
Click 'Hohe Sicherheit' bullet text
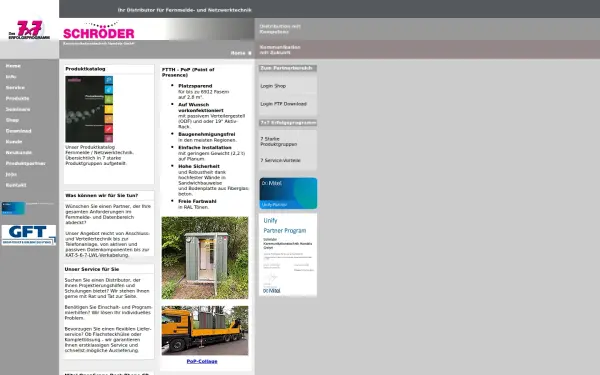pos(199,166)
